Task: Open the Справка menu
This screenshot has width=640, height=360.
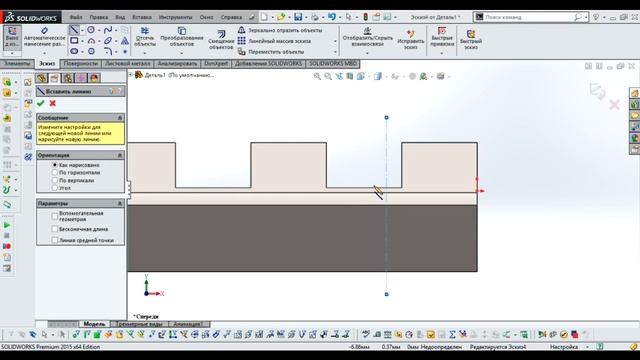Action: pos(231,17)
